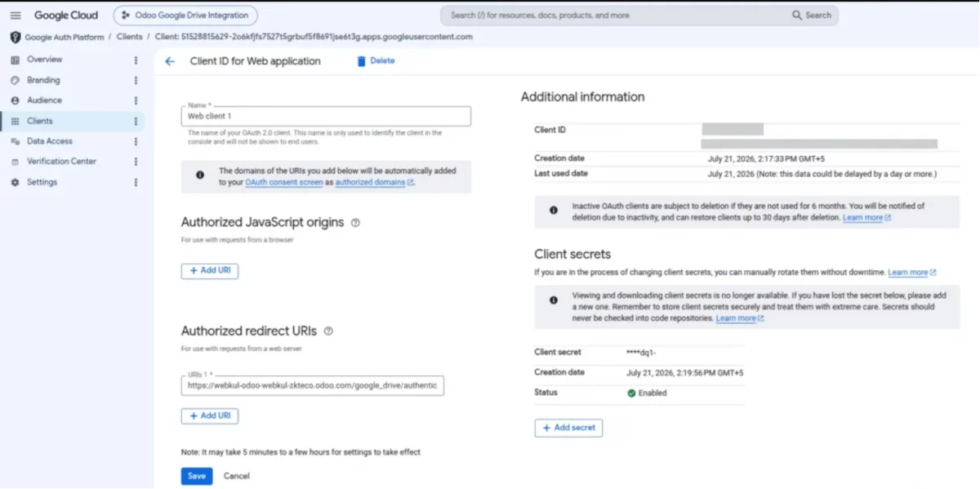This screenshot has width=980, height=489.
Task: Open the hamburger navigation menu
Action: [15, 16]
